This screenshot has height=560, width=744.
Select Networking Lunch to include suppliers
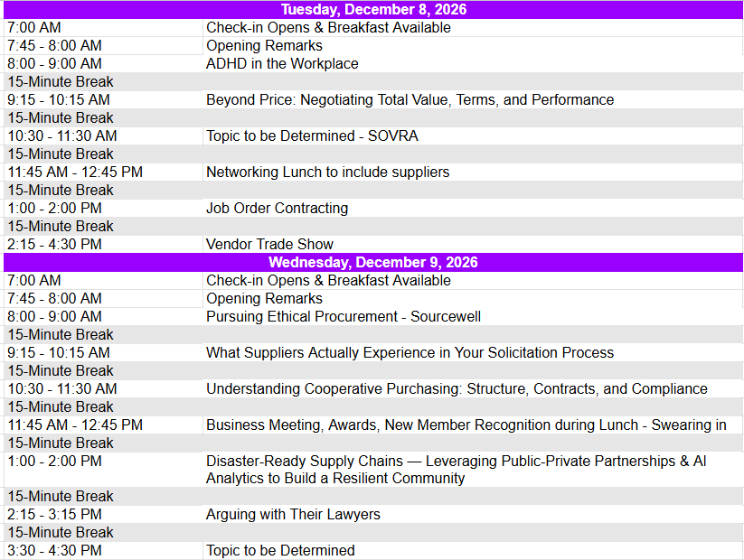point(473,173)
